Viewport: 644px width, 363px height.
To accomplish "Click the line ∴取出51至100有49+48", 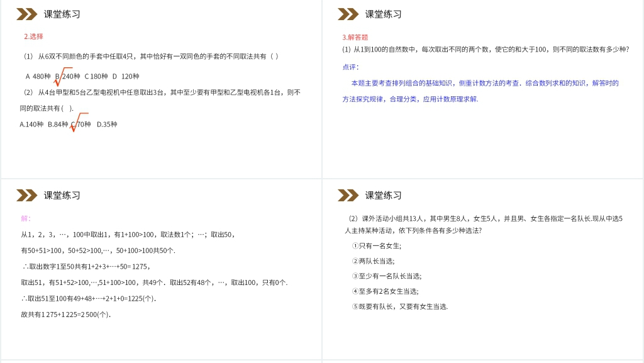I will (89, 299).
